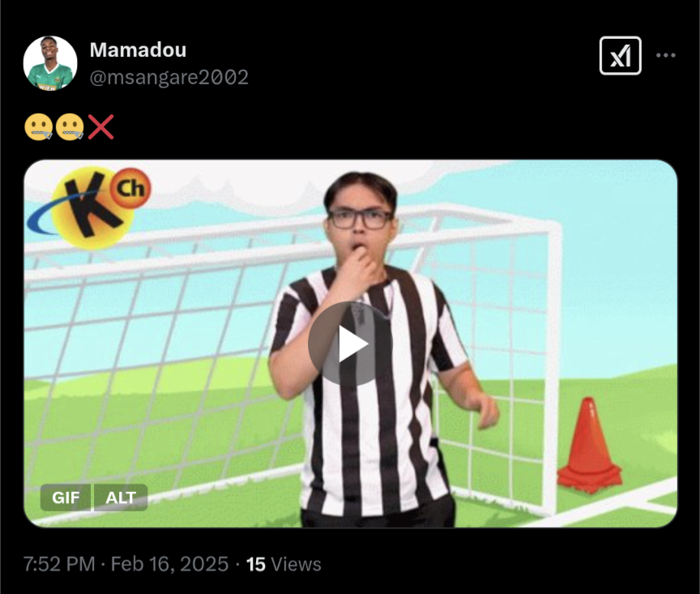Click the @msangare2002 handle

pos(169,77)
